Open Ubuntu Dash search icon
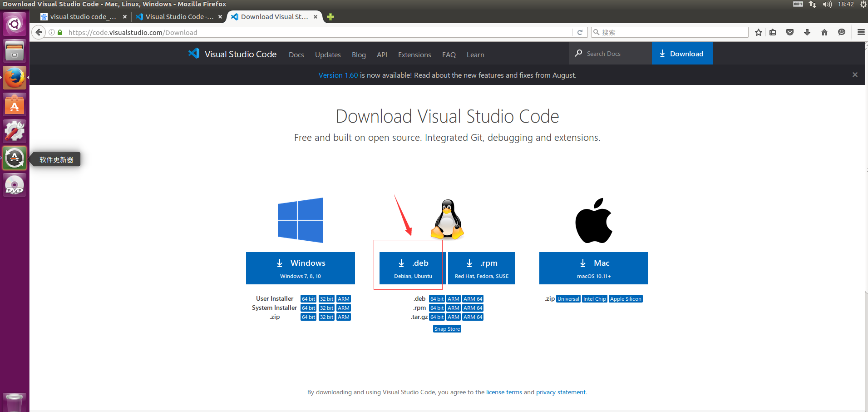 pos(15,24)
